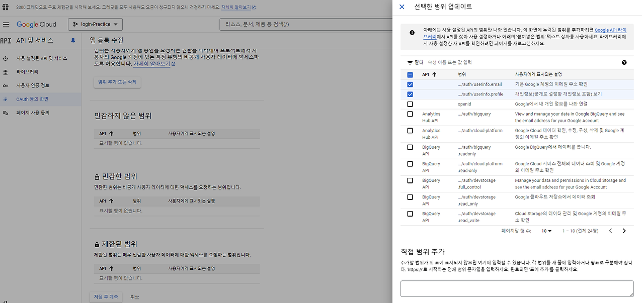Click the 취소 button
644x303 pixels.
pyautogui.click(x=135, y=296)
